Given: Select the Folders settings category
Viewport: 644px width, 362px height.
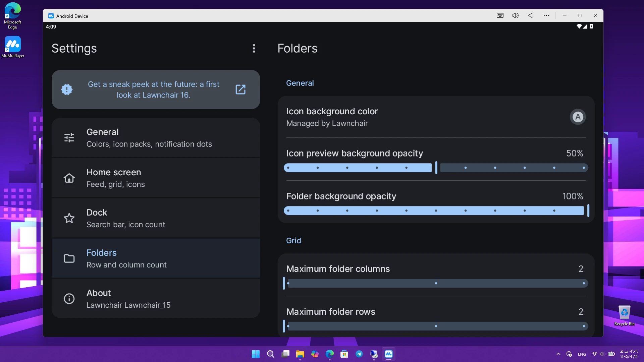Looking at the screenshot, I should pos(156,258).
